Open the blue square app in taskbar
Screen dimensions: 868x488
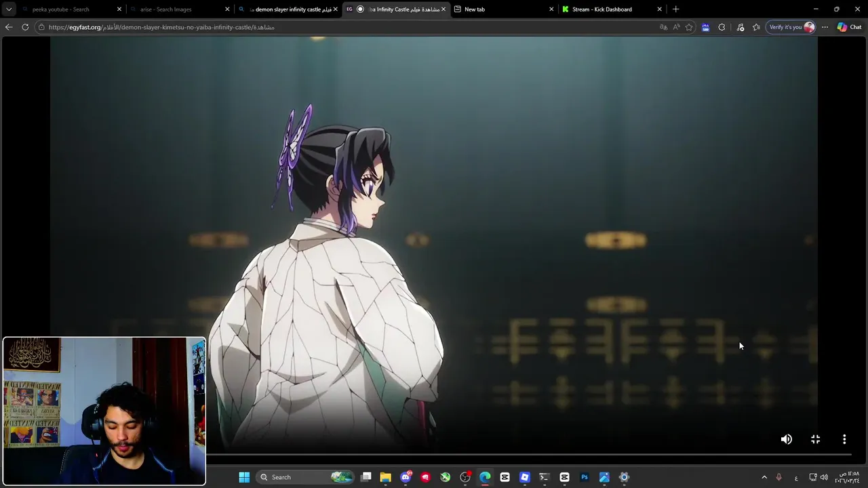coord(524,477)
